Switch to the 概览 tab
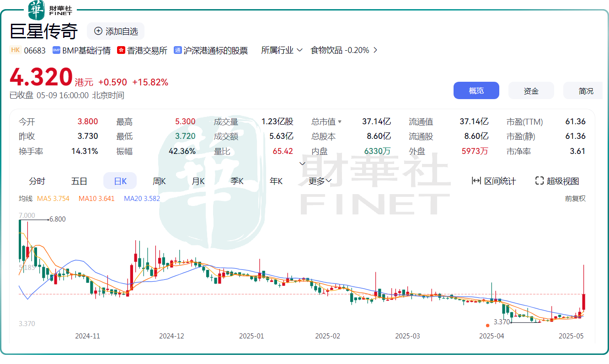Image resolution: width=609 pixels, height=364 pixels. pyautogui.click(x=476, y=91)
